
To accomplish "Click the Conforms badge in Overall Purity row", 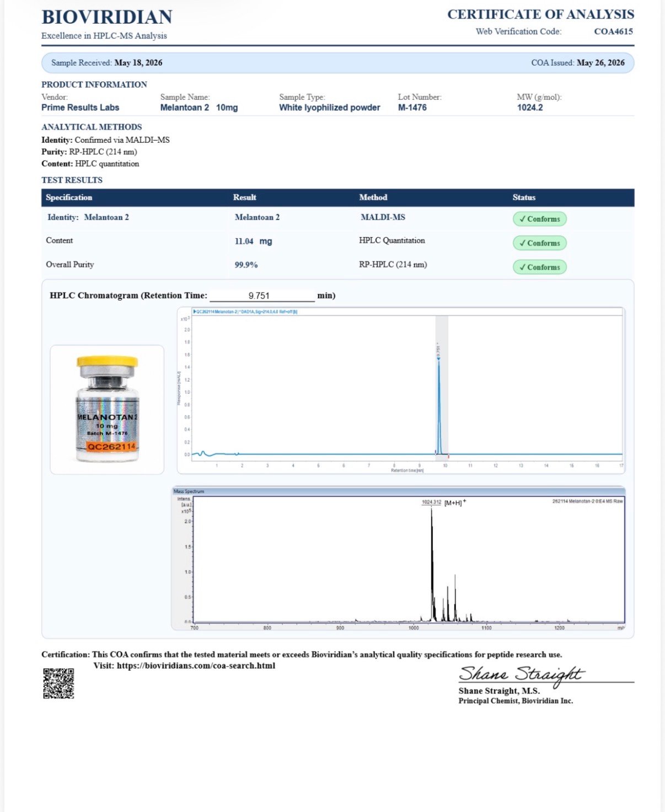I will [540, 268].
